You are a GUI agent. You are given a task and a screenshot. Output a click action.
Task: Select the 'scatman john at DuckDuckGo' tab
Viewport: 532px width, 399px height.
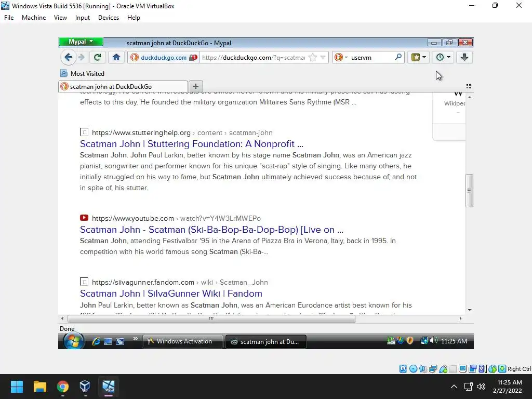coord(123,86)
